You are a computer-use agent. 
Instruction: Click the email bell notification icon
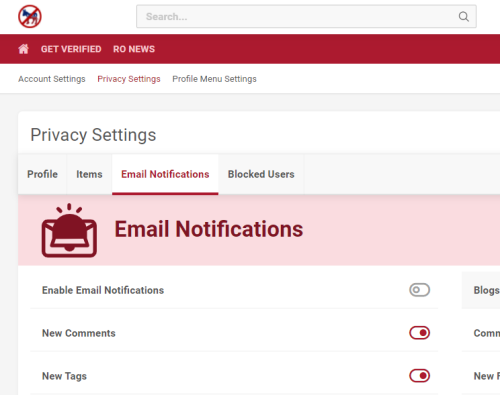tap(69, 230)
